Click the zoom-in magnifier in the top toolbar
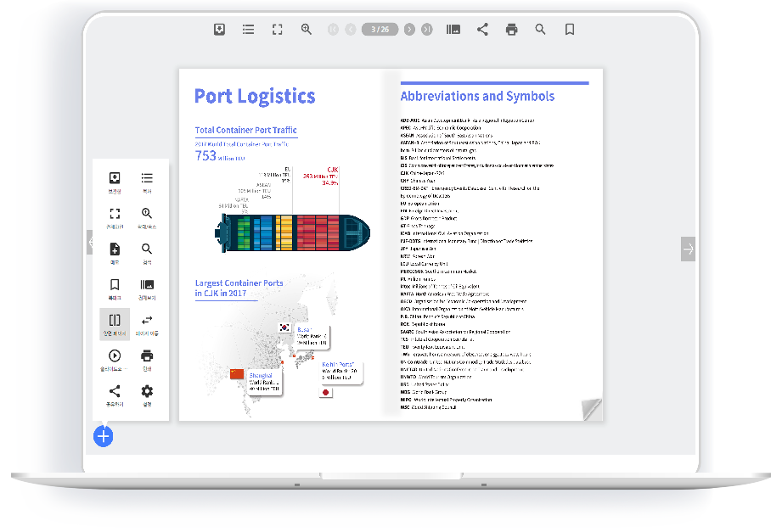The width and height of the screenshot is (771, 532). point(307,30)
